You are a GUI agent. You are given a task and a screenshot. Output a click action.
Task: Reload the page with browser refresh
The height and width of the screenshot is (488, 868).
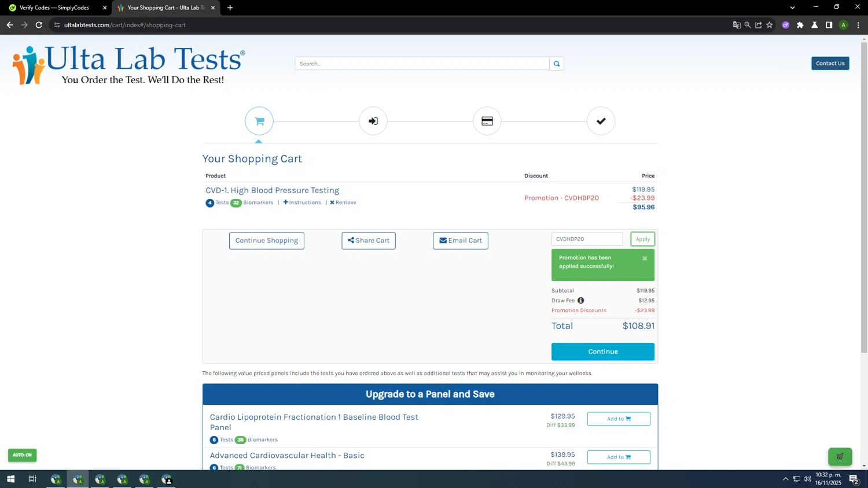[x=39, y=25]
